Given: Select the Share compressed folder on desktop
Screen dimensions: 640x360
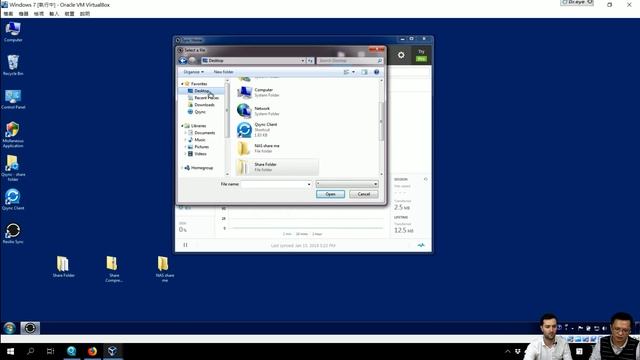Looking at the screenshot, I should point(113,269).
